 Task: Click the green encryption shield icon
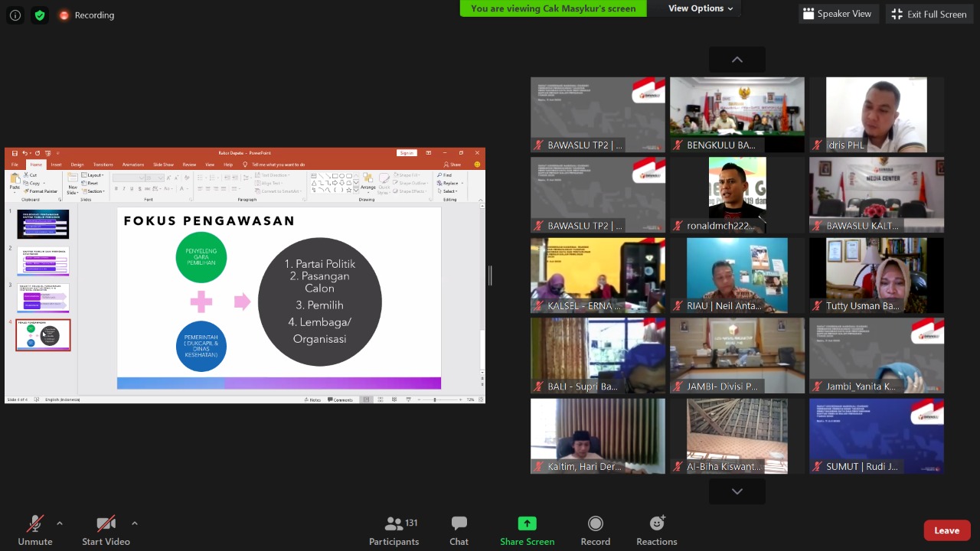[40, 15]
